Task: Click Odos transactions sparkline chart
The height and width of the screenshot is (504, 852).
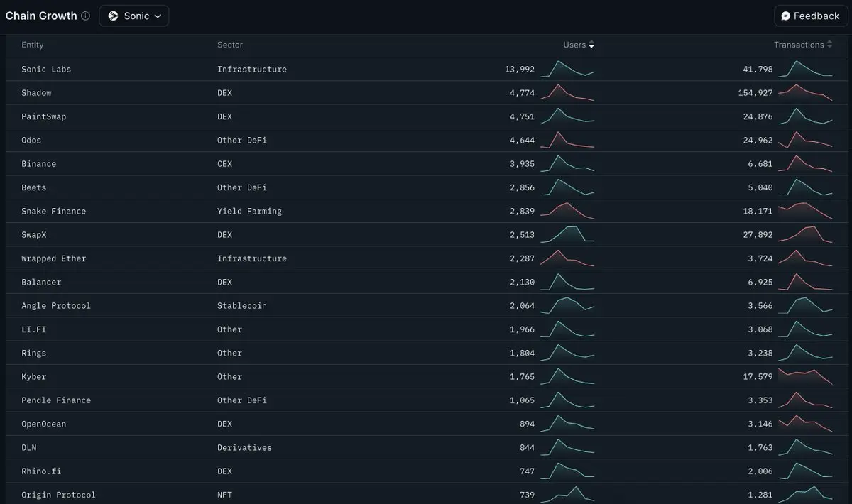Action: tap(805, 140)
